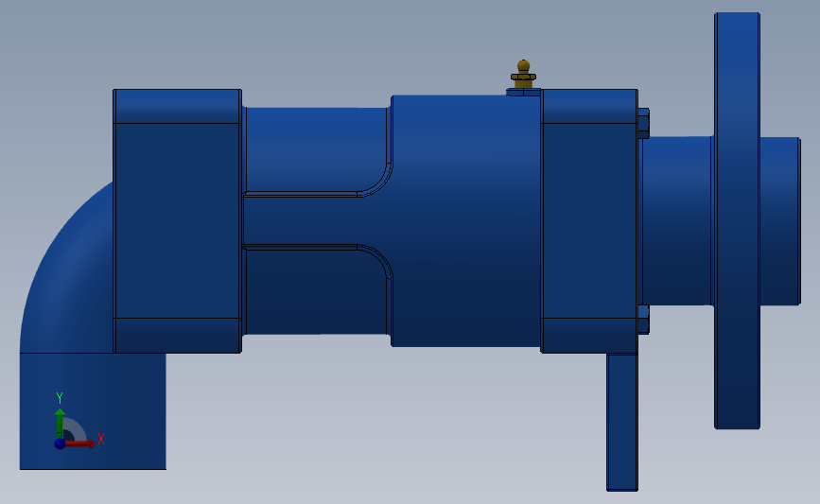Select the lower bolt head on the right housing
Screen dimensions: 820x504
pyautogui.click(x=644, y=320)
